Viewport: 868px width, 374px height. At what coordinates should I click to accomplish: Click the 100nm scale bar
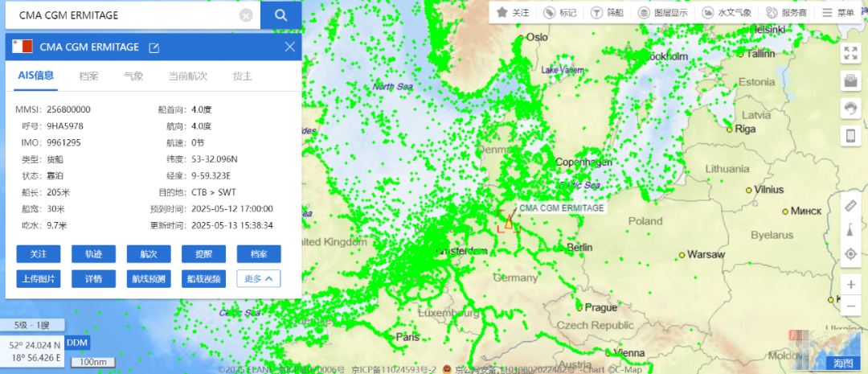pos(92,363)
